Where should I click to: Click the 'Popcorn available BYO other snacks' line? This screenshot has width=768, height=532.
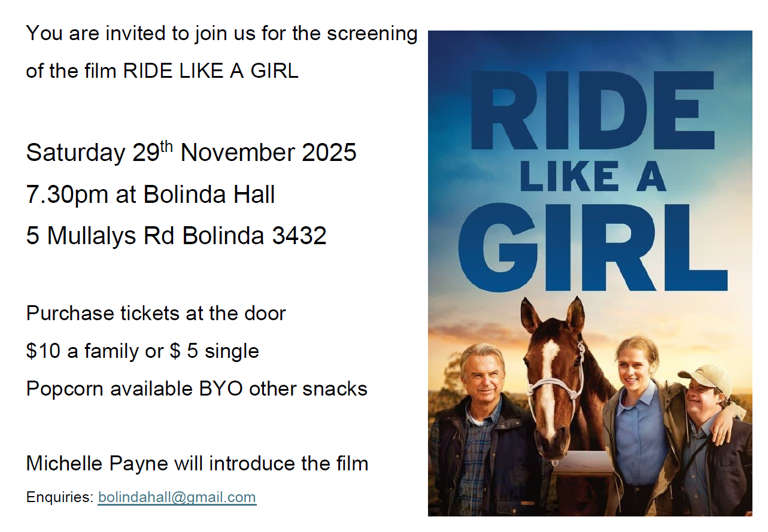coord(196,388)
